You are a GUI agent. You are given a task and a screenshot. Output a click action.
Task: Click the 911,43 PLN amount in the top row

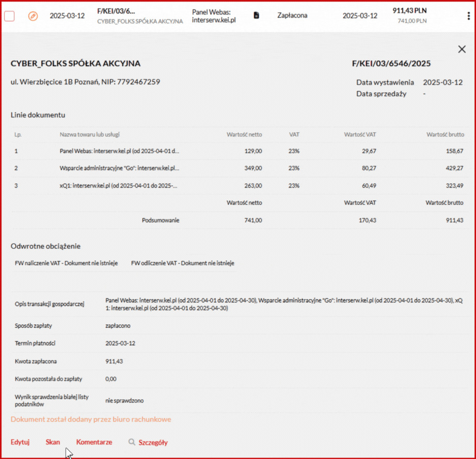[x=409, y=11]
